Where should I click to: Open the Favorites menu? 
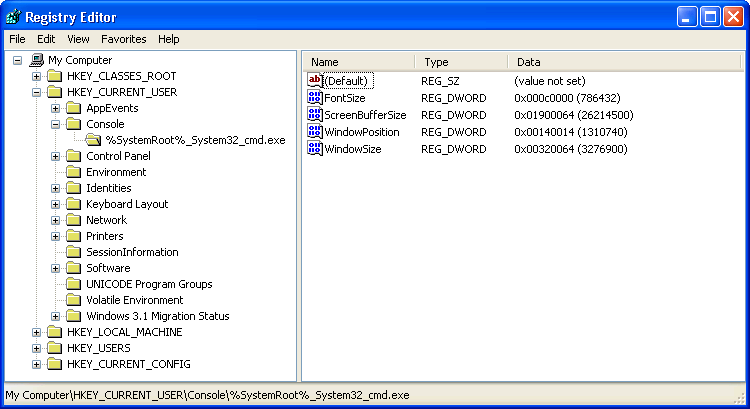point(123,39)
